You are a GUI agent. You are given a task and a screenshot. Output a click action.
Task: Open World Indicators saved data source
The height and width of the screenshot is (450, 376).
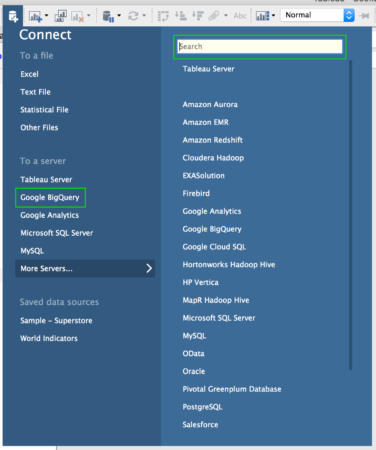tap(49, 338)
